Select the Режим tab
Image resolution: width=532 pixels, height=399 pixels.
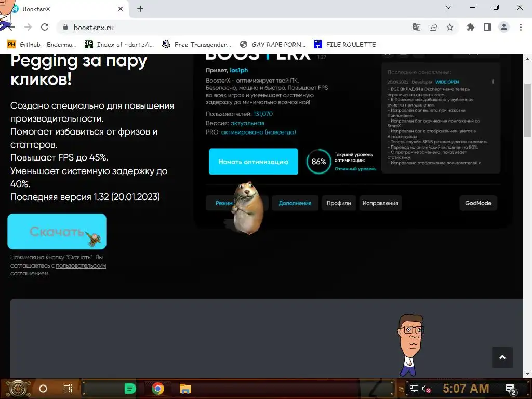[x=224, y=203]
